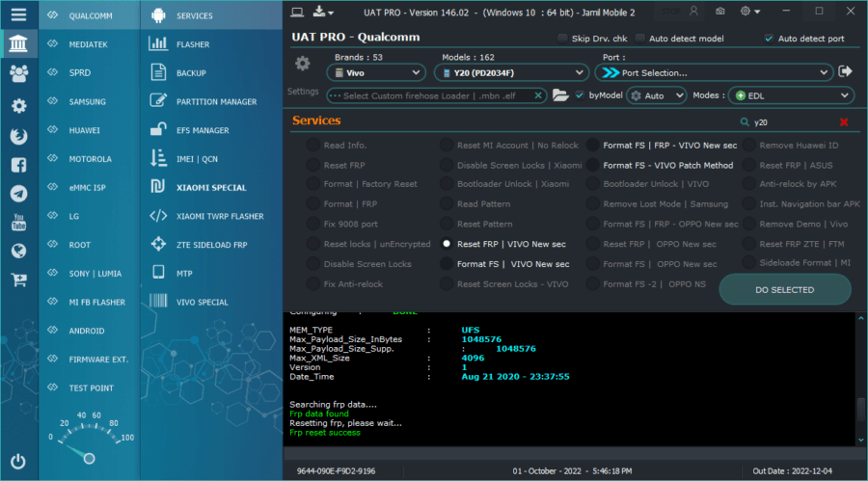Click the YouTube sidebar icon

(18, 222)
